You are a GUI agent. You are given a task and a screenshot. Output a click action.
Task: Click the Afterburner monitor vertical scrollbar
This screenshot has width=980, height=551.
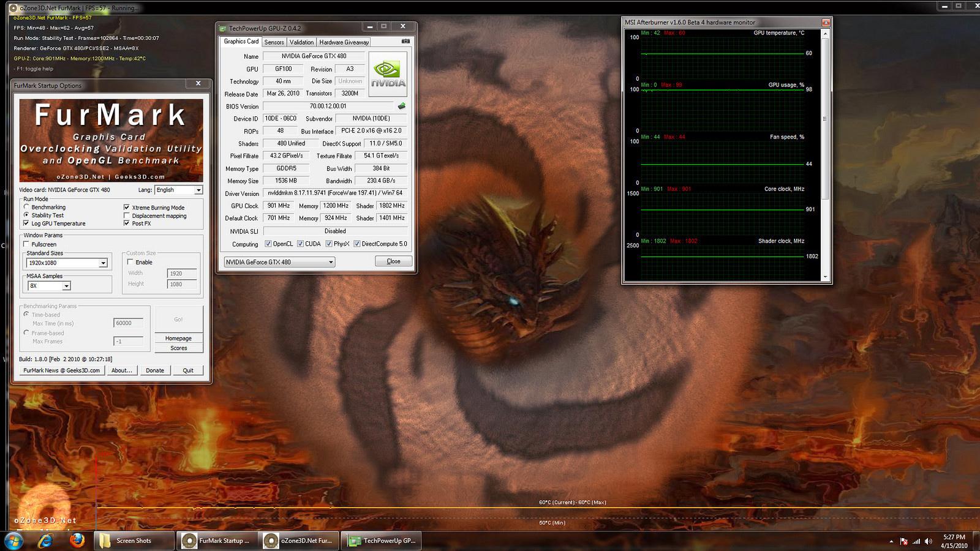(825, 116)
